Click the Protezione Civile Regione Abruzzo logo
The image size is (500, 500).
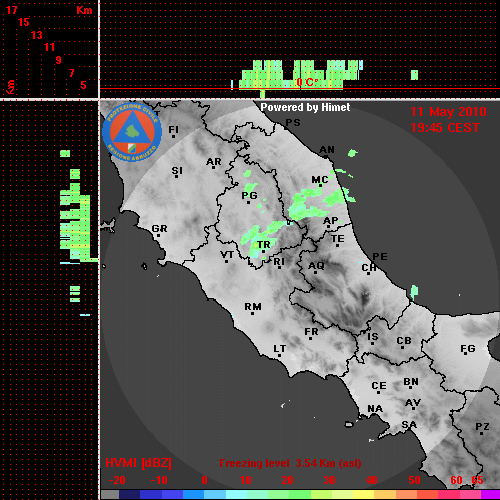pos(132,132)
